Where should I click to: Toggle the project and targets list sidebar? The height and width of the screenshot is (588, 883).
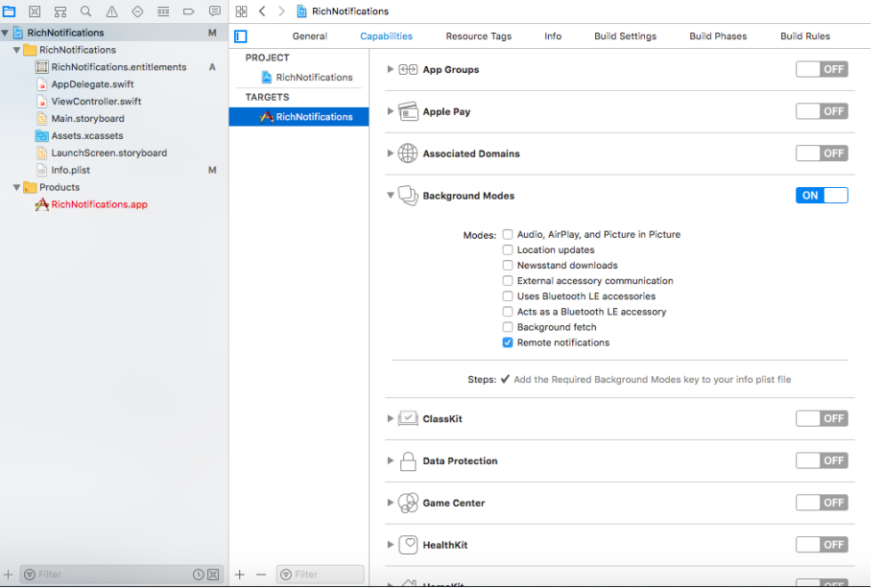241,36
